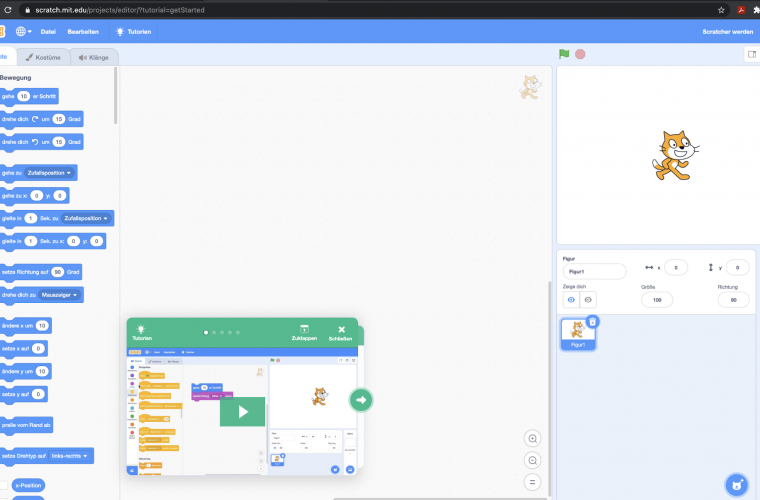Click the Größe input field
The width and height of the screenshot is (760, 500).
click(x=656, y=299)
